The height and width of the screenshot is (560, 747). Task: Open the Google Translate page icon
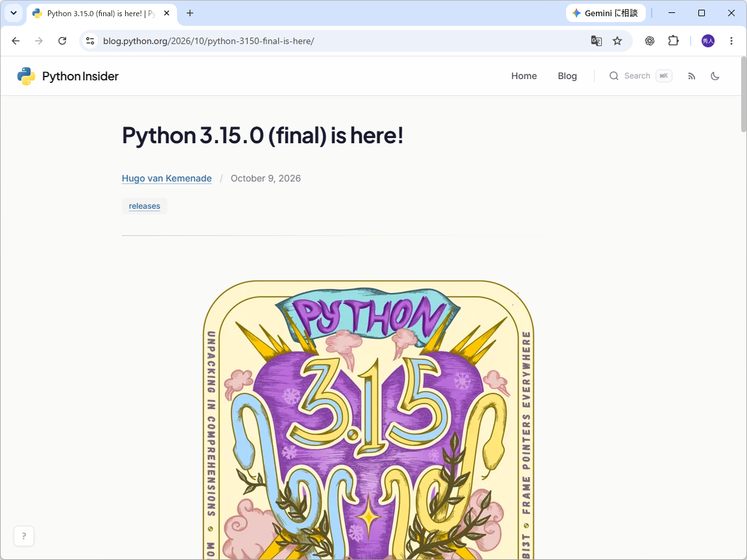coord(596,41)
